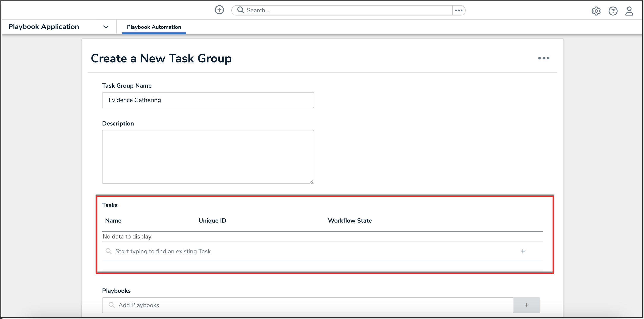Expand the Playbook Application dropdown
Screen dimensions: 644x319
tap(106, 27)
